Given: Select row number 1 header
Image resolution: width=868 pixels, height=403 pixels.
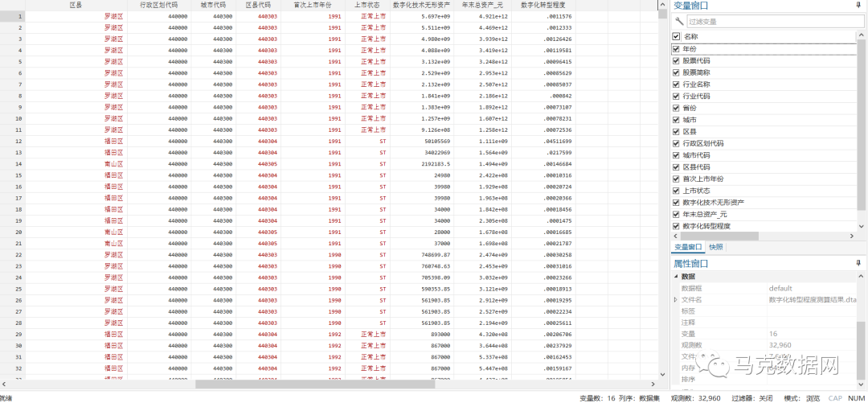Looking at the screenshot, I should click(13, 16).
